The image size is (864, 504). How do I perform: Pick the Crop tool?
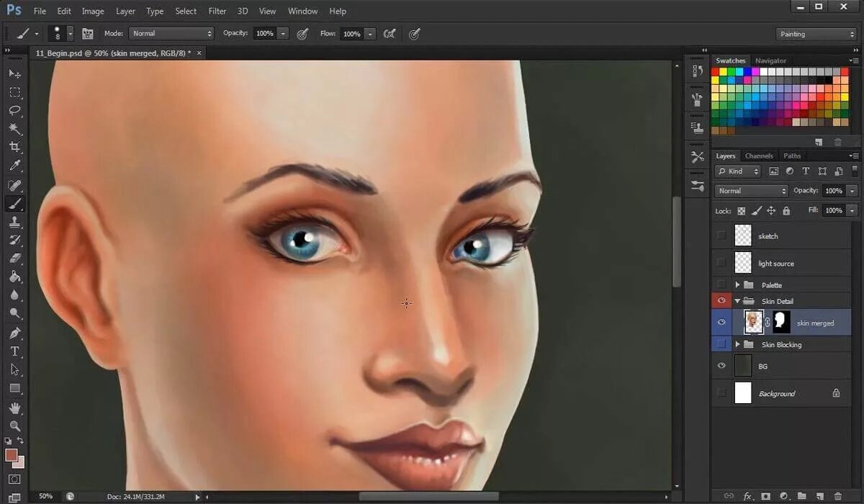click(14, 147)
